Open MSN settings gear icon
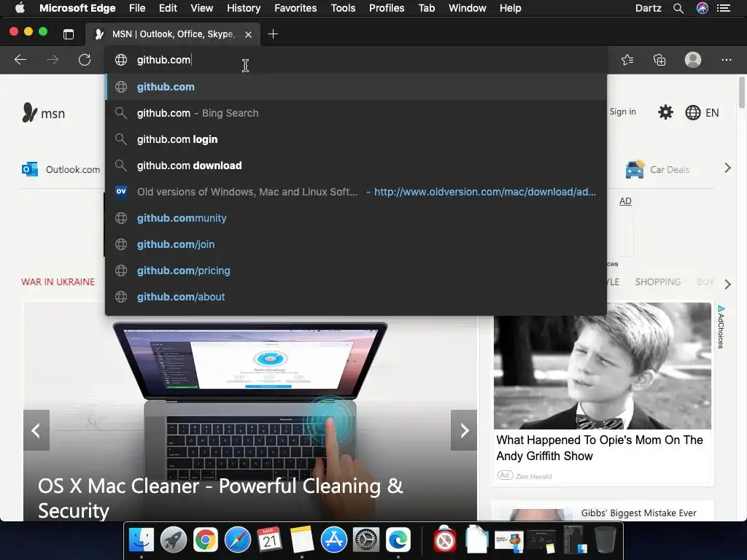 click(665, 112)
